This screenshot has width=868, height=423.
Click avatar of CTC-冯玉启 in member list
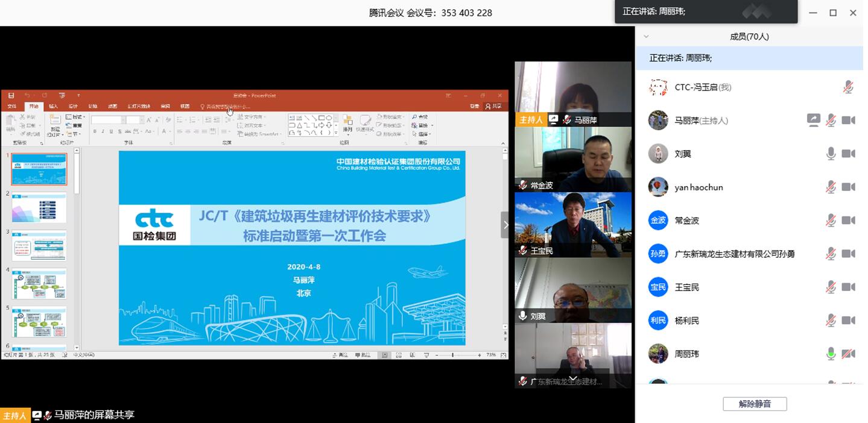click(658, 87)
